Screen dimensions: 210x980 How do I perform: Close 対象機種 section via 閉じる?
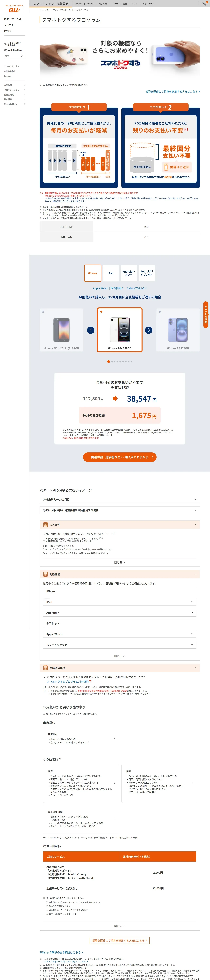(x=120, y=656)
